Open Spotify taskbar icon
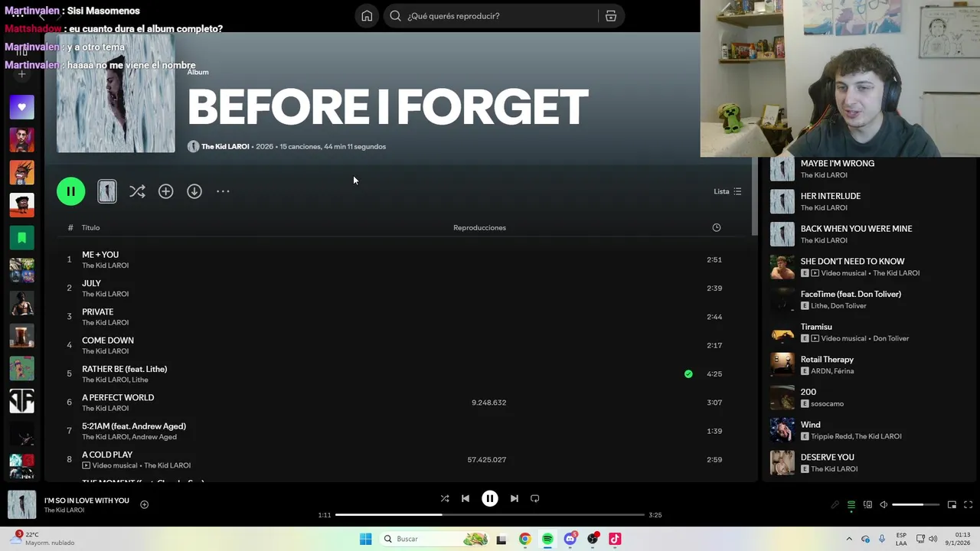The image size is (980, 551). pos(547,539)
